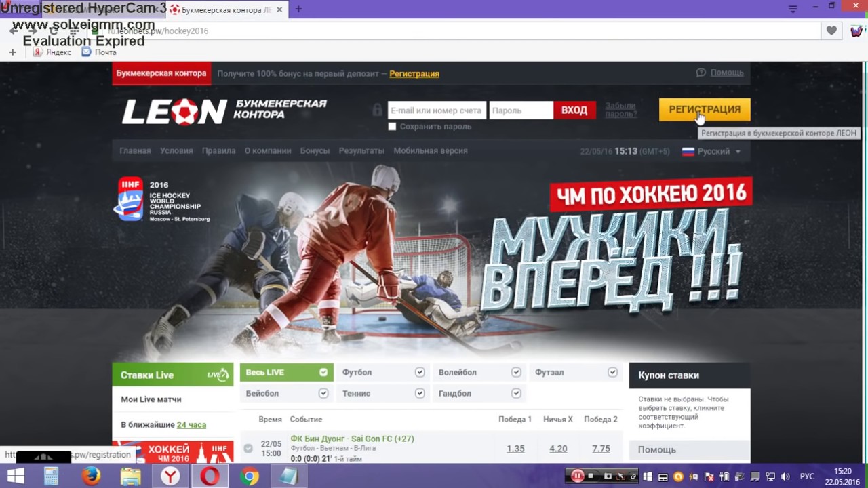Viewport: 868px width, 488px height.
Task: Select the 1.35 Победа 1 odds
Action: coord(515,449)
